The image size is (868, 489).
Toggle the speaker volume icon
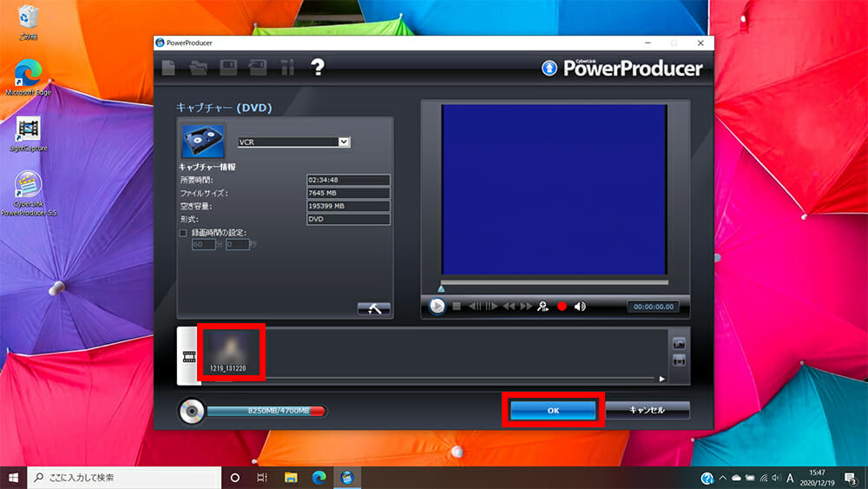(x=580, y=307)
